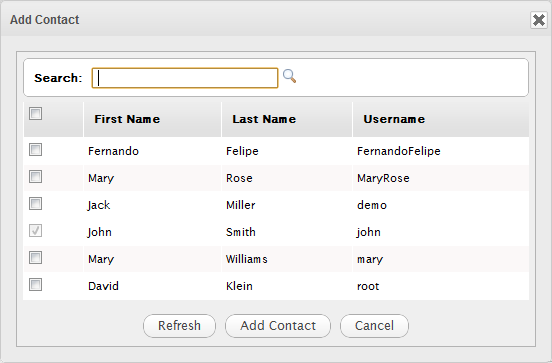The image size is (552, 363).
Task: Check David Klein's row checkbox
Action: [36, 284]
